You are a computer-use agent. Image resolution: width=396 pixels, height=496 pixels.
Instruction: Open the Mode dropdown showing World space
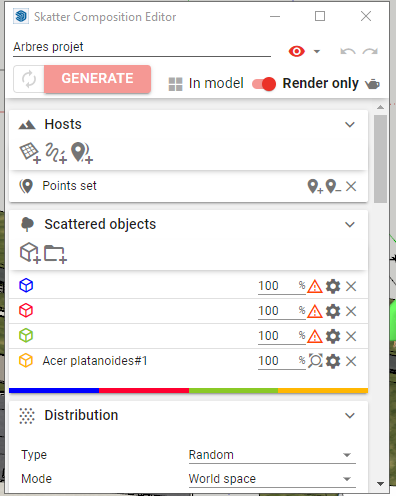point(272,479)
